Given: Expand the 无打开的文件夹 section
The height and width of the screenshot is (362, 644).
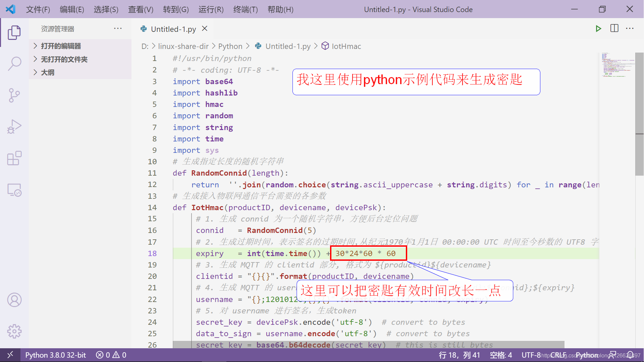Looking at the screenshot, I should (64, 59).
